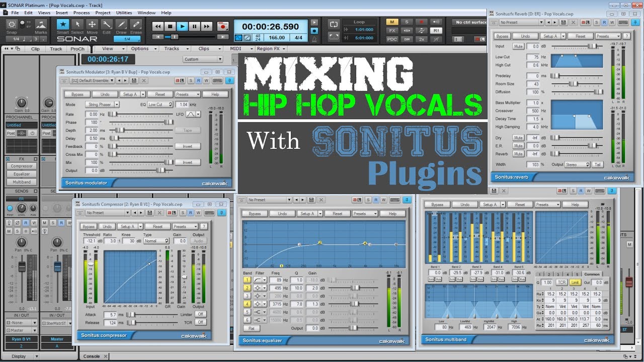Open virtual keyboard icon in Reverb window
Viewport: 644px width, 362px height.
(623, 22)
